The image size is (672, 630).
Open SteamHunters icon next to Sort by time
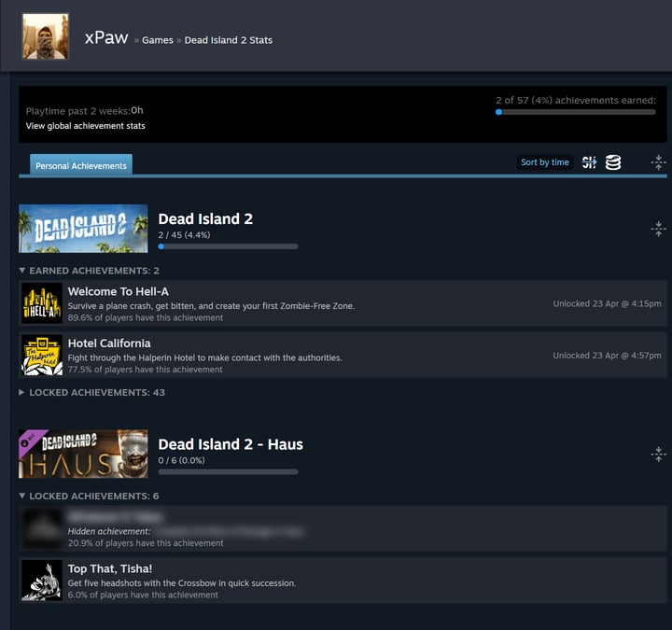[x=589, y=162]
